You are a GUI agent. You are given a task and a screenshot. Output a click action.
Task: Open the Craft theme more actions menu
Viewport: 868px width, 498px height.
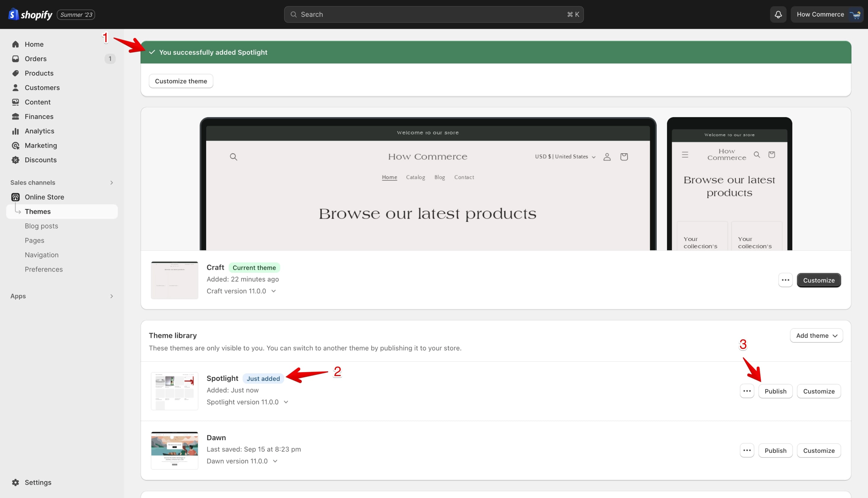tap(785, 280)
